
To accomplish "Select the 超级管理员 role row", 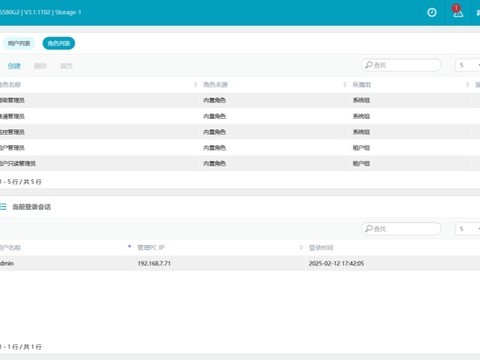I will coord(240,100).
